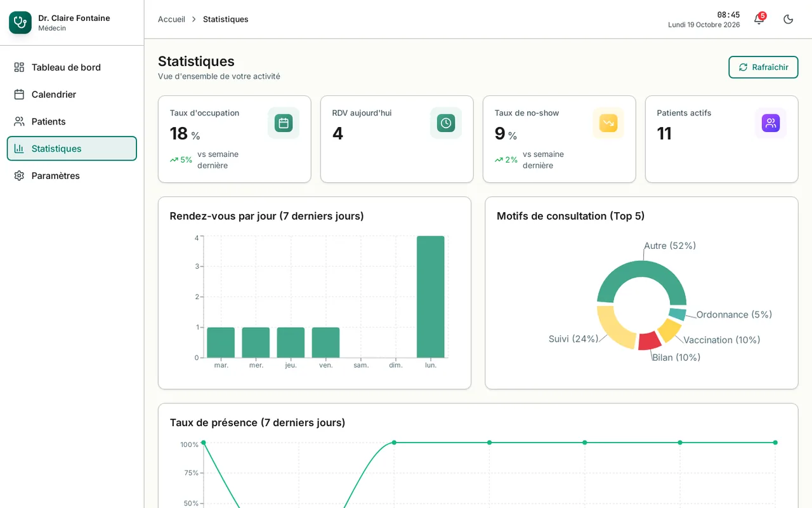This screenshot has width=812, height=508.
Task: Click the Taux de no-show trend icon
Action: click(x=608, y=123)
